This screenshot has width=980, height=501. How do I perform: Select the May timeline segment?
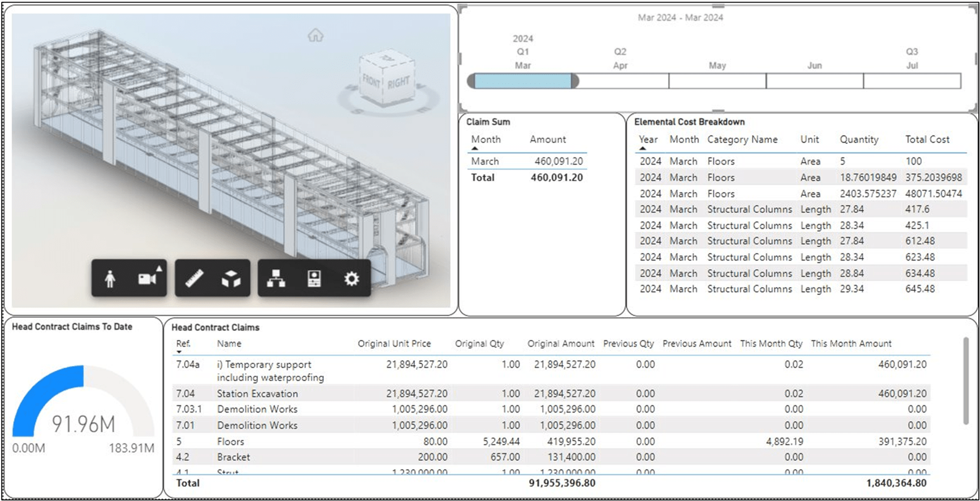[718, 81]
